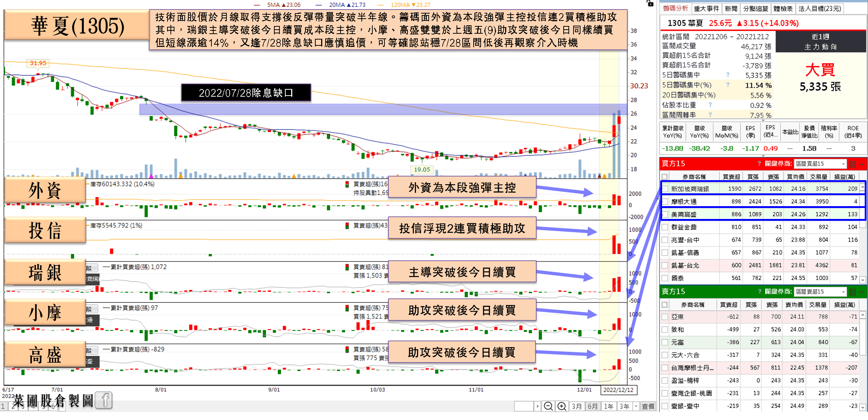Sort sellers by 損益(萬) column header

pyautogui.click(x=844, y=305)
